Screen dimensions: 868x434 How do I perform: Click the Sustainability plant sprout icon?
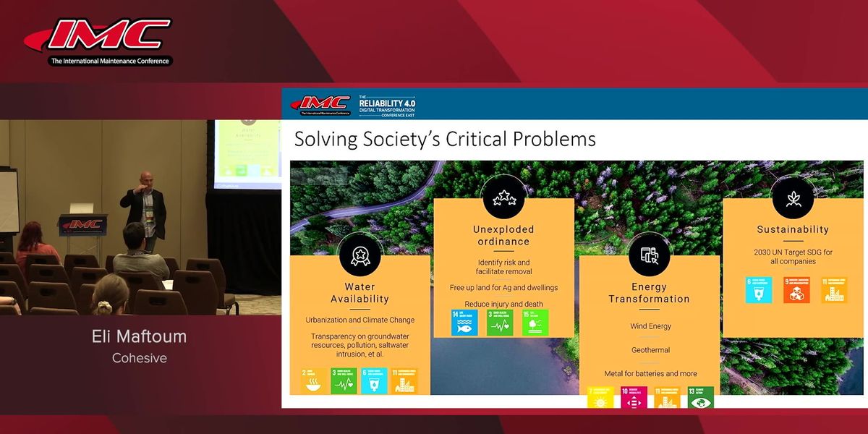click(793, 198)
